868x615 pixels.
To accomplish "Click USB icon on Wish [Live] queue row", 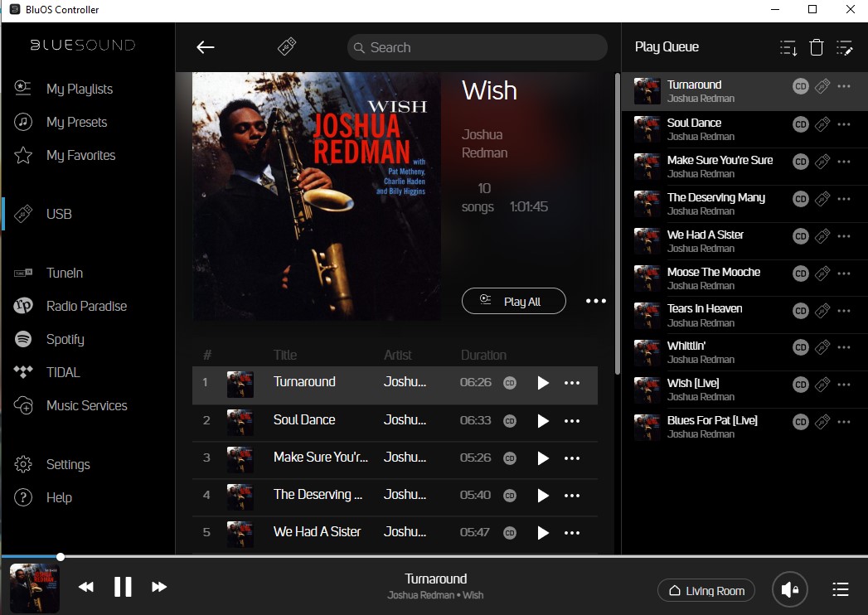I will pos(822,384).
